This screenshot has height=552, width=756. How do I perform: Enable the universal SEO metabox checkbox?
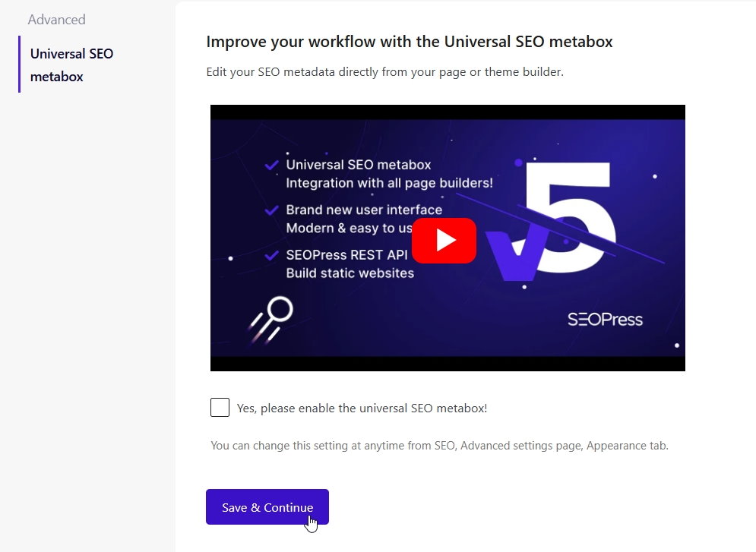220,408
